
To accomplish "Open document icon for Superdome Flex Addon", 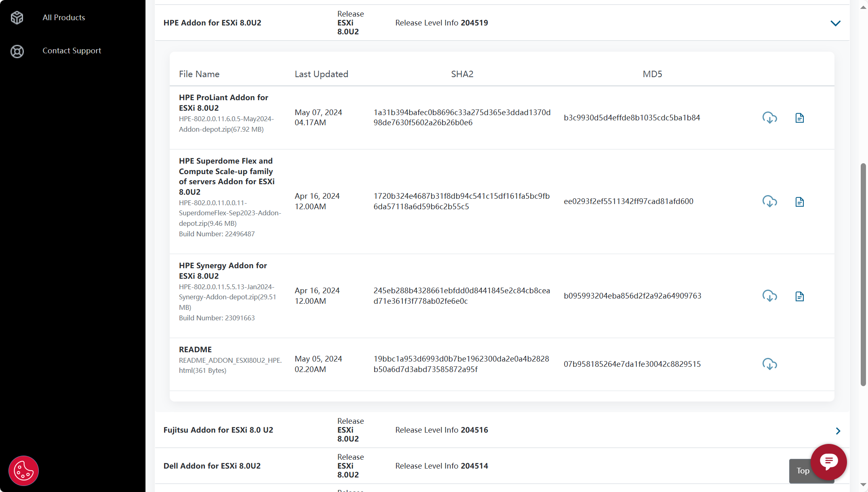I will pos(799,202).
